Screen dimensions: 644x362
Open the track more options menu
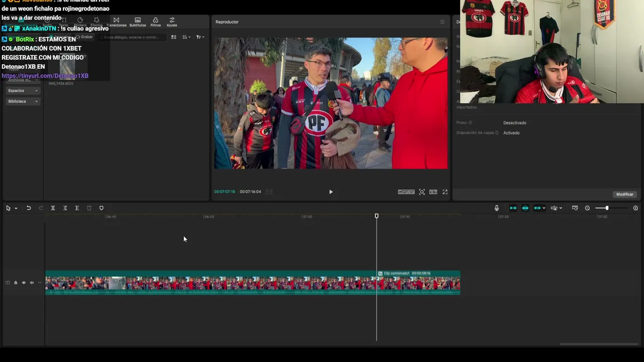pos(40,283)
